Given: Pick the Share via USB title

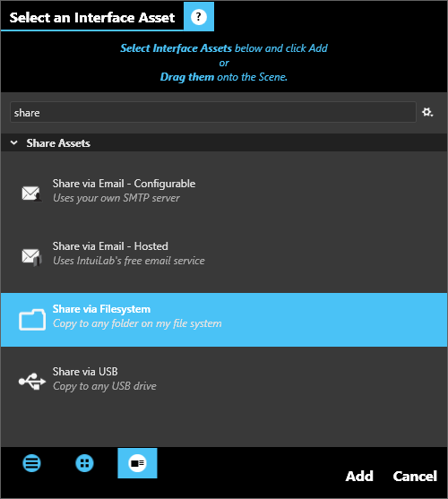Looking at the screenshot, I should pyautogui.click(x=85, y=372).
